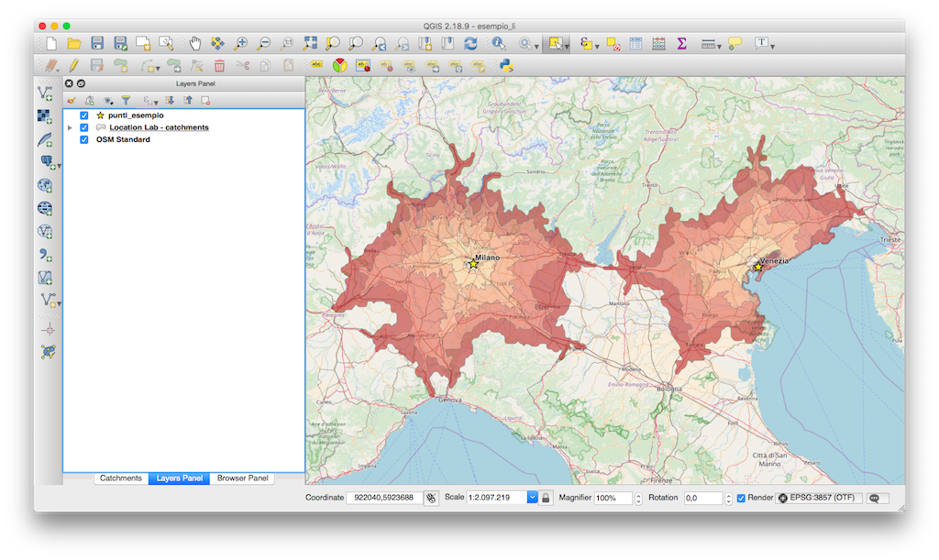This screenshot has height=560, width=939.
Task: Toggle the Render checkbox in status bar
Action: pyautogui.click(x=741, y=498)
